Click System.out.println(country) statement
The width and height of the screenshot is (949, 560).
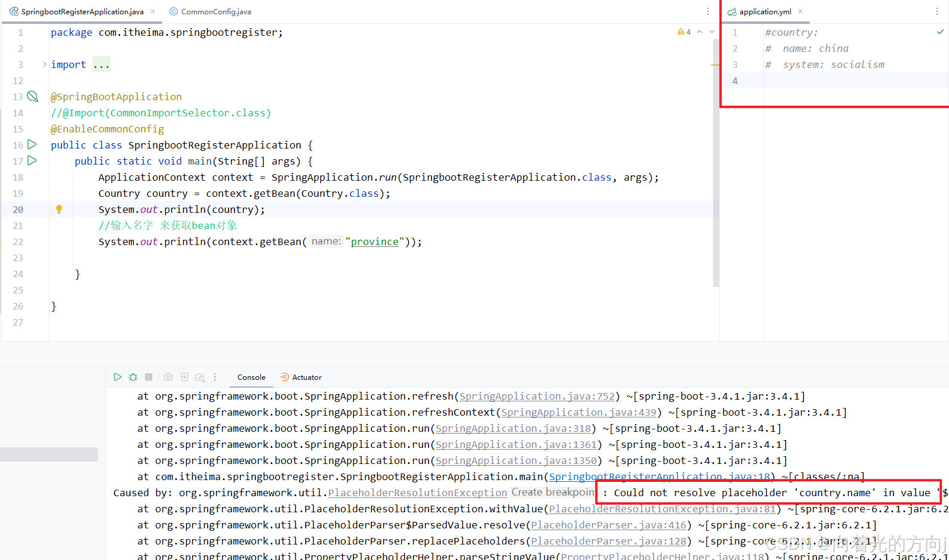tap(181, 209)
